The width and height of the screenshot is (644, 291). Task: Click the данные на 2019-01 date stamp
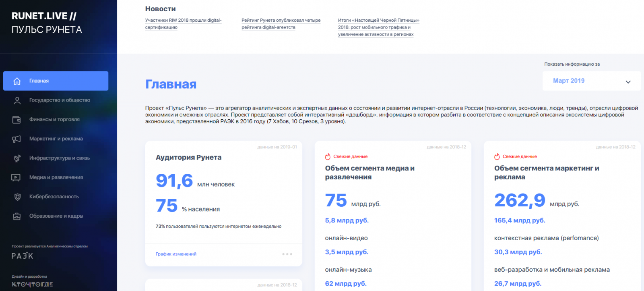(x=277, y=147)
